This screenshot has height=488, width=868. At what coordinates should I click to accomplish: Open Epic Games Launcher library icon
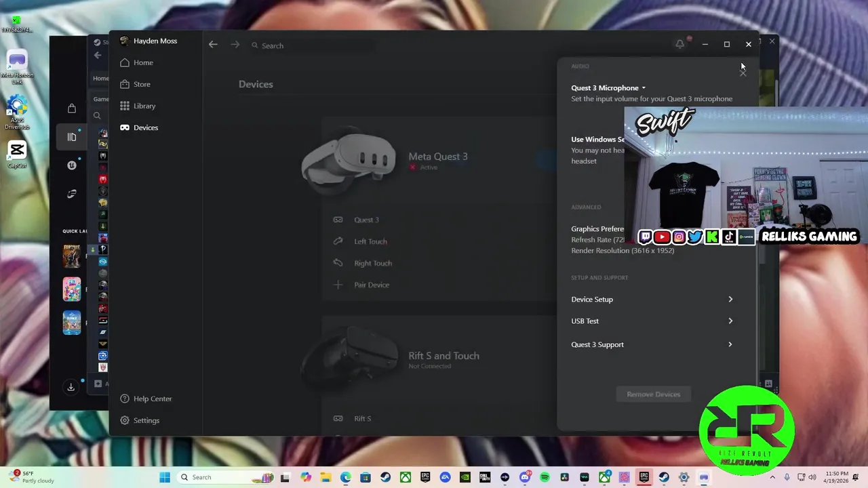tap(72, 137)
